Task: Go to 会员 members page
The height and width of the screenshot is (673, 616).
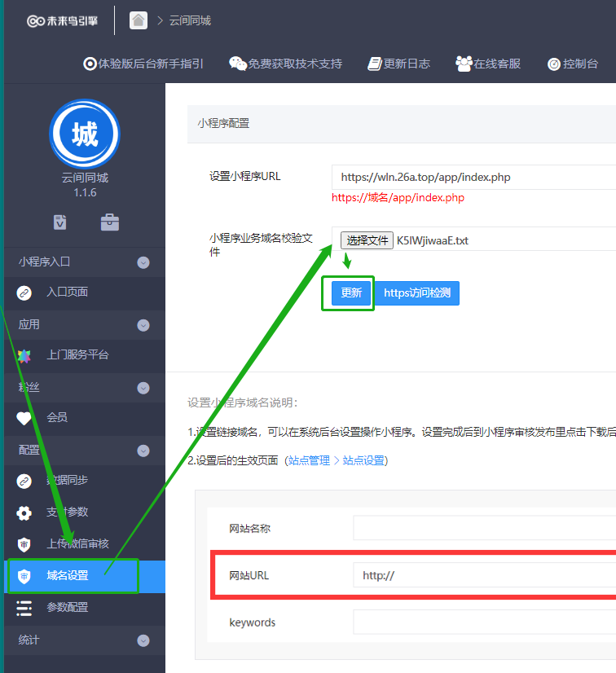Action: pyautogui.click(x=57, y=417)
